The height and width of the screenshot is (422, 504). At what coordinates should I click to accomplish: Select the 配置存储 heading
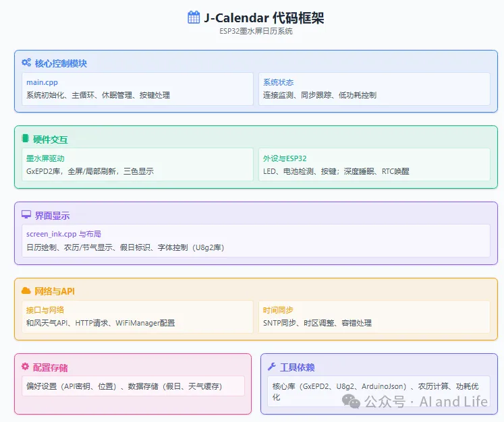(x=50, y=367)
